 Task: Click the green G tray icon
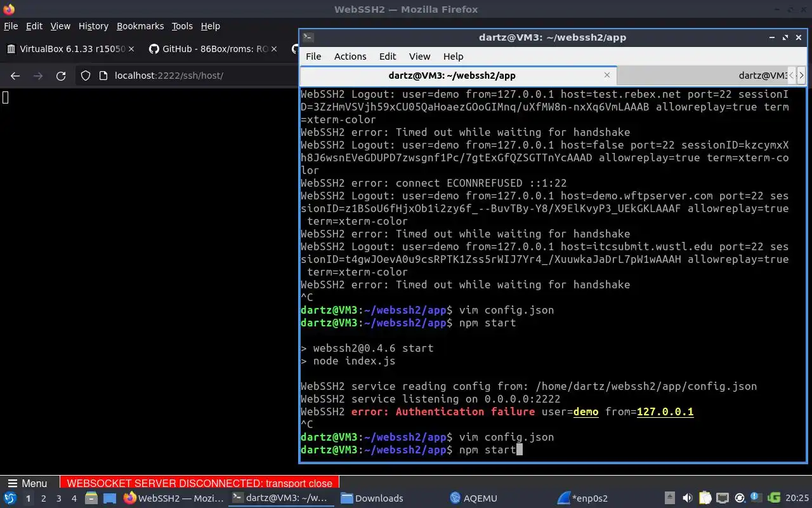[774, 498]
